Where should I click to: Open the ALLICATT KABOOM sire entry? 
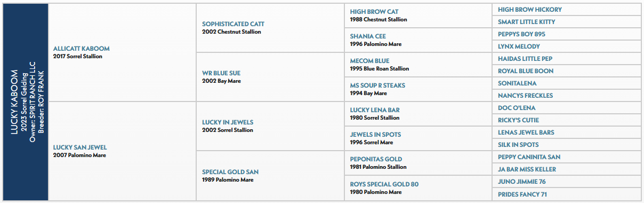point(81,49)
